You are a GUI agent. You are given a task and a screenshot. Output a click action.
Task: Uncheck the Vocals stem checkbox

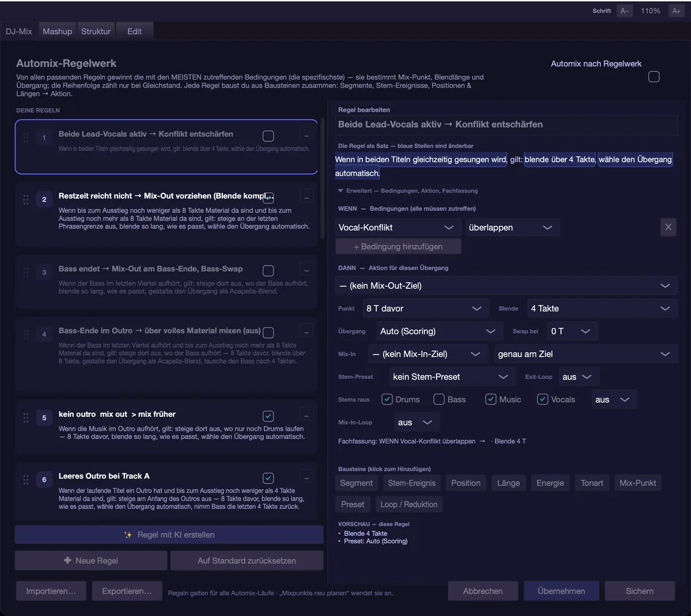pyautogui.click(x=542, y=400)
